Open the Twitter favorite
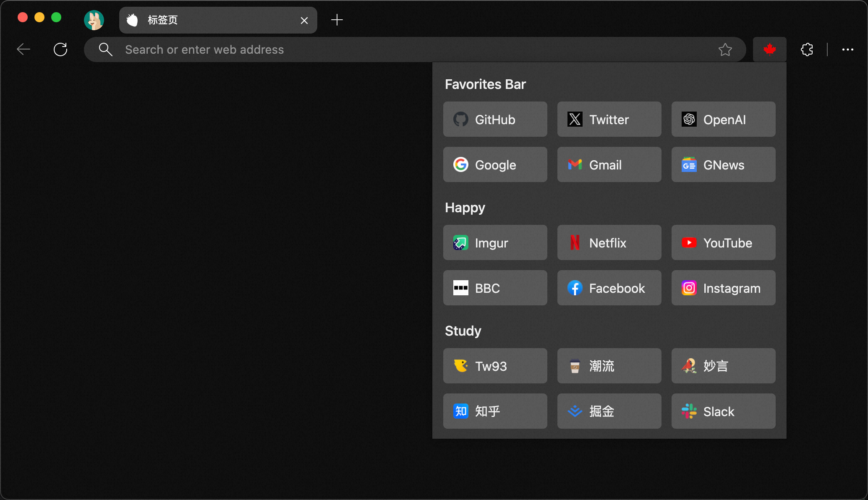 pos(609,119)
